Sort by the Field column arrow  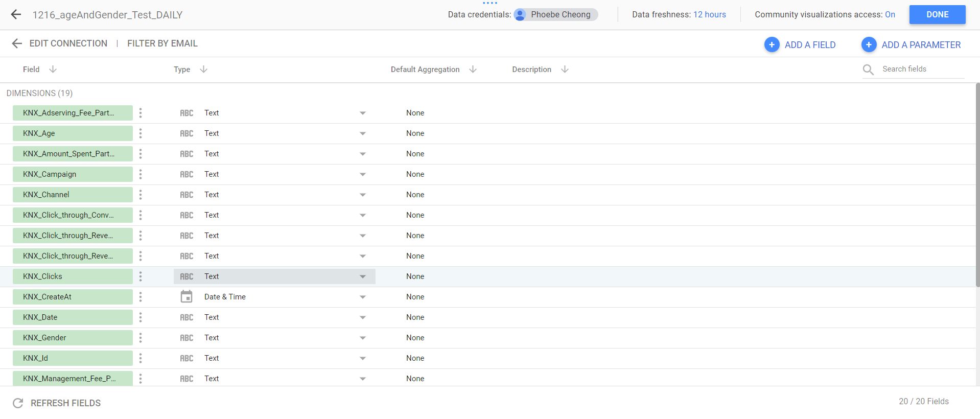pos(53,69)
